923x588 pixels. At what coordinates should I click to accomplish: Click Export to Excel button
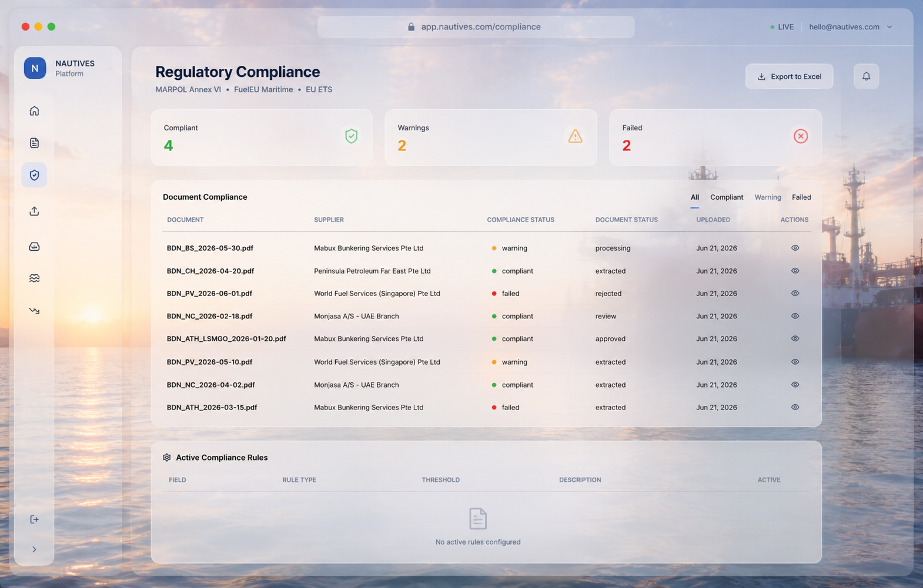coord(789,76)
